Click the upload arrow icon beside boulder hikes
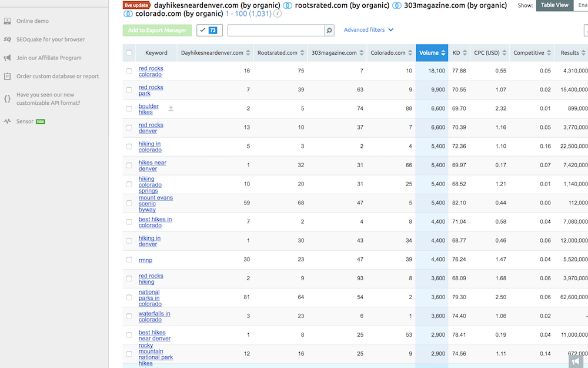Screen dimensions: 588x368 pyautogui.click(x=171, y=108)
